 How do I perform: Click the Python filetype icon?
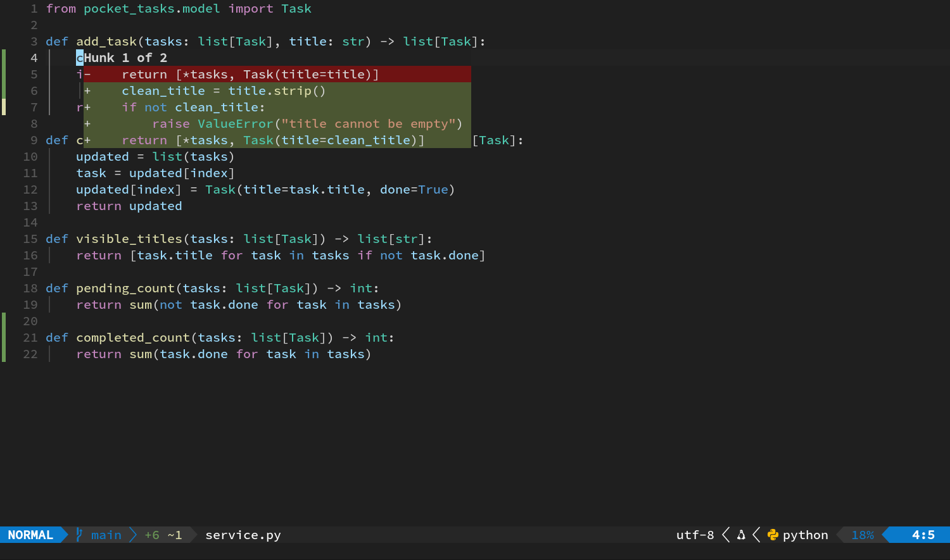click(773, 535)
